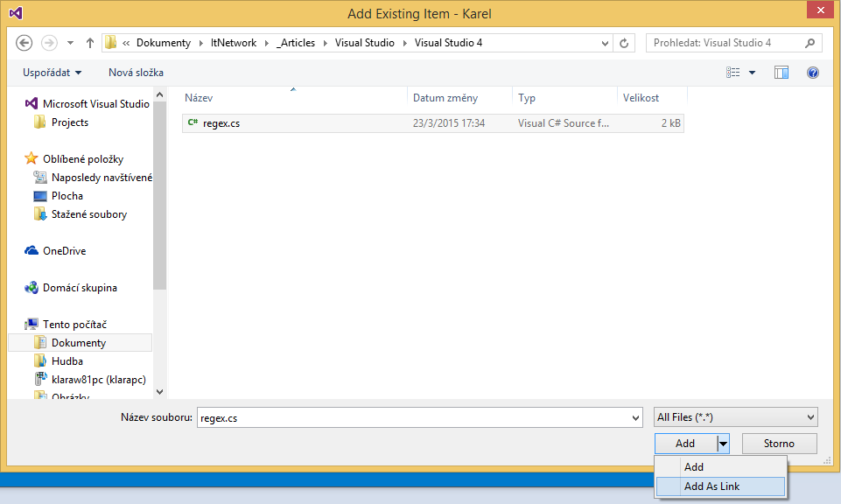Select the Plocha desktop icon in sidebar

[x=40, y=195]
